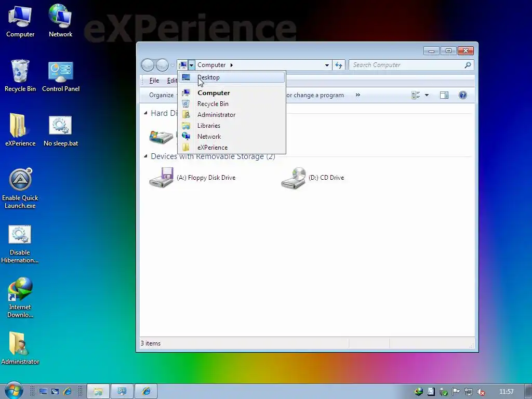Select the Recycle Bin desktop icon
This screenshot has height=399, width=532.
click(20, 76)
